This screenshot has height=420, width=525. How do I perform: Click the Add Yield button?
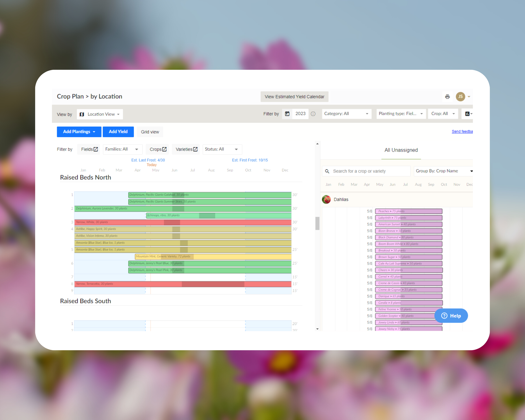point(118,132)
